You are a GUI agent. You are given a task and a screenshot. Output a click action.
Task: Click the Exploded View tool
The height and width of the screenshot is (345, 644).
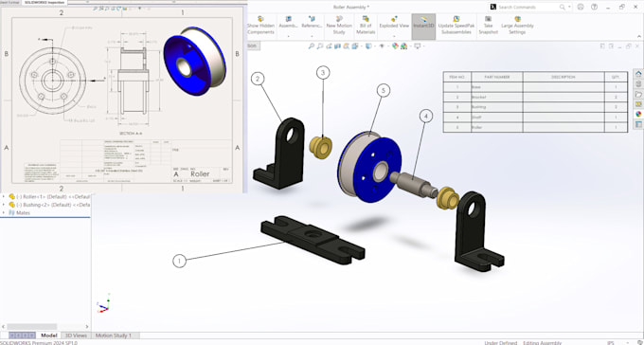[394, 23]
